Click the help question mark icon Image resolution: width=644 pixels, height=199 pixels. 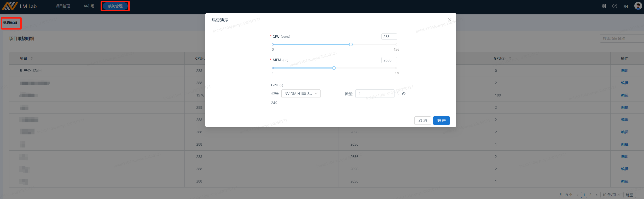point(614,6)
